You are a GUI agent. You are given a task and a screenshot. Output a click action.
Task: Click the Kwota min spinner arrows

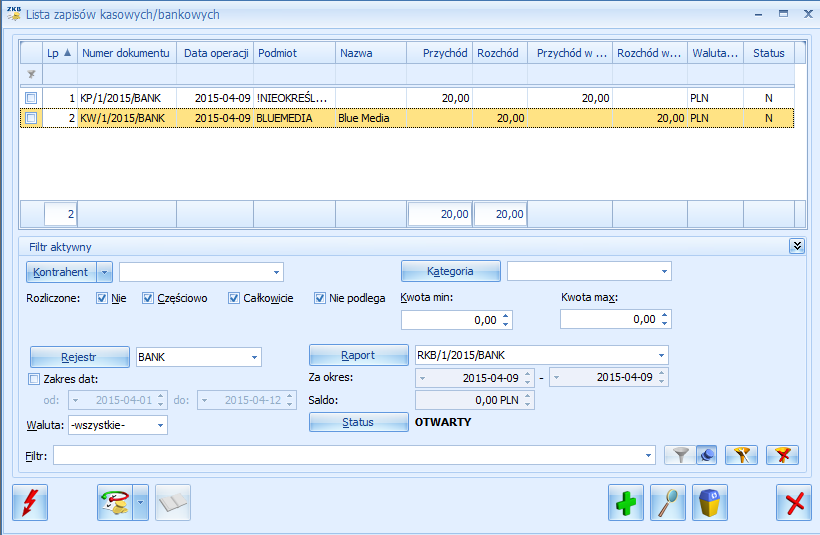tap(506, 320)
